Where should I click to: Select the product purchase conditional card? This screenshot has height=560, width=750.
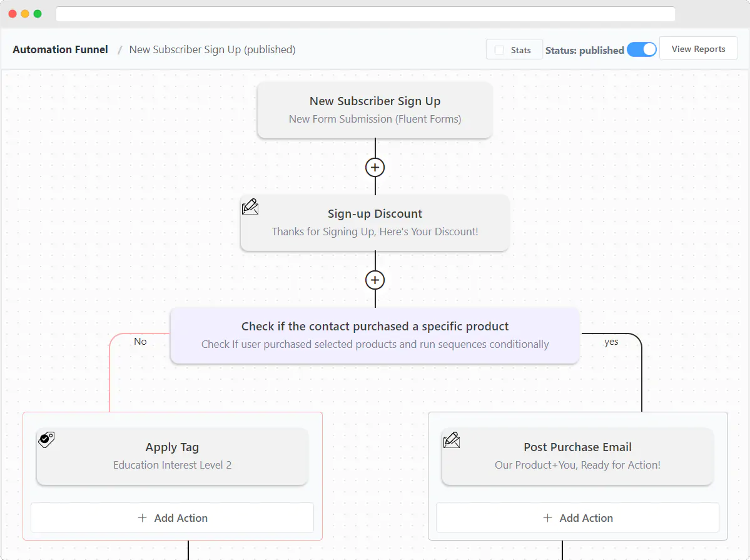click(375, 335)
